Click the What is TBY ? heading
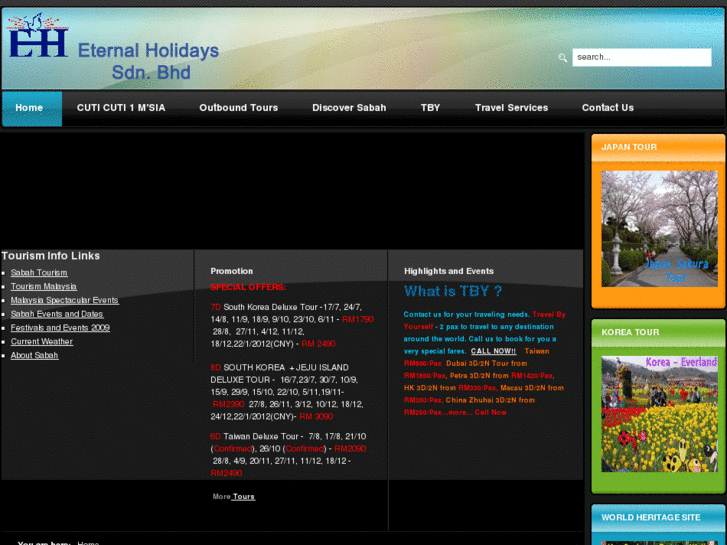 click(x=453, y=291)
